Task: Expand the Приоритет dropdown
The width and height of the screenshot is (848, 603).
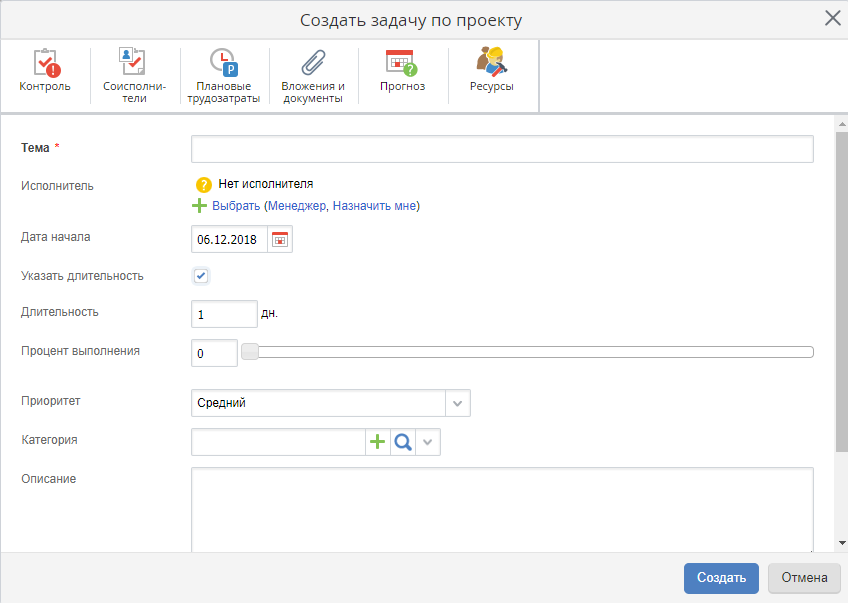Action: pos(457,403)
